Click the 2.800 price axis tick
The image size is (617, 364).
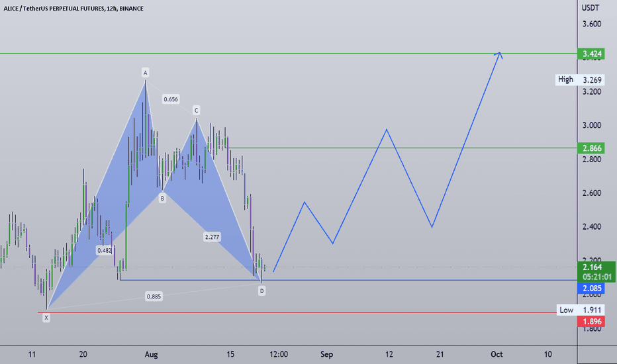(592, 159)
